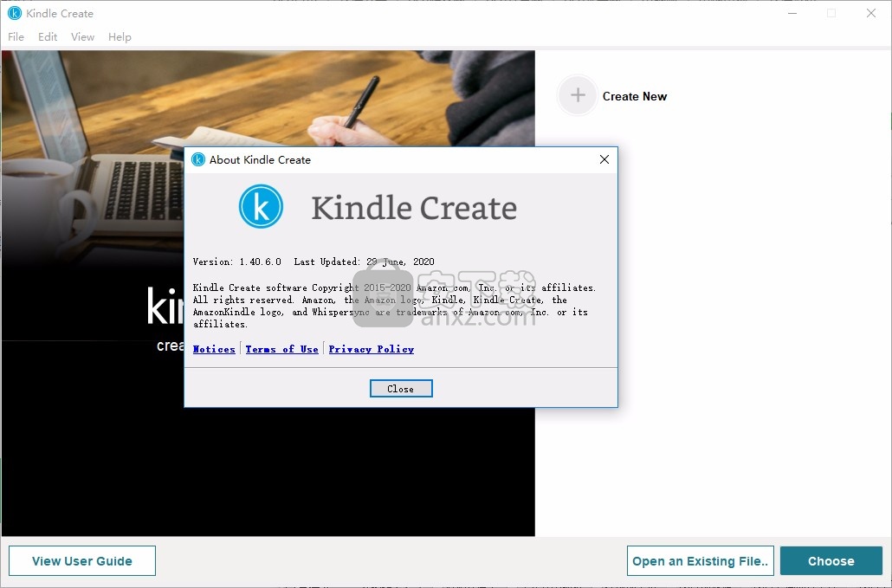Click the Version: 1.40.6.0 text
This screenshot has width=892, height=588.
(237, 262)
